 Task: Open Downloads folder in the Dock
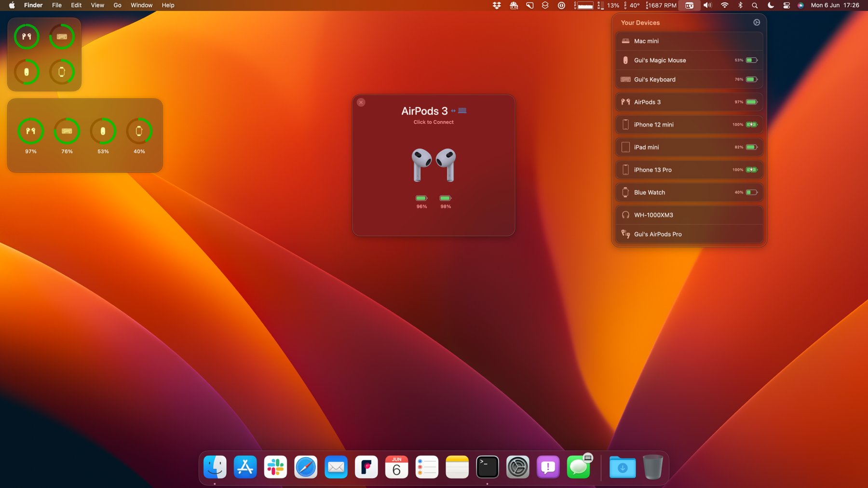(x=623, y=467)
